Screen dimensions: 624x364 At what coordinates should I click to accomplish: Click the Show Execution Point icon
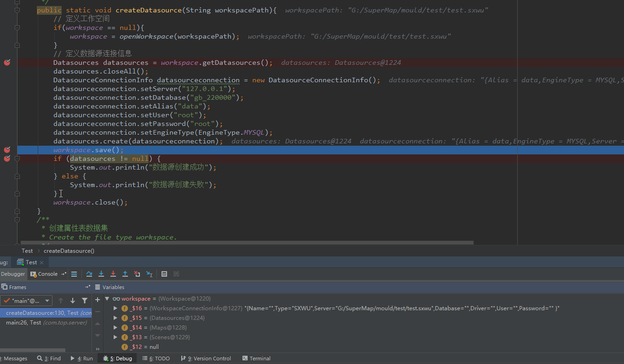[x=74, y=274]
